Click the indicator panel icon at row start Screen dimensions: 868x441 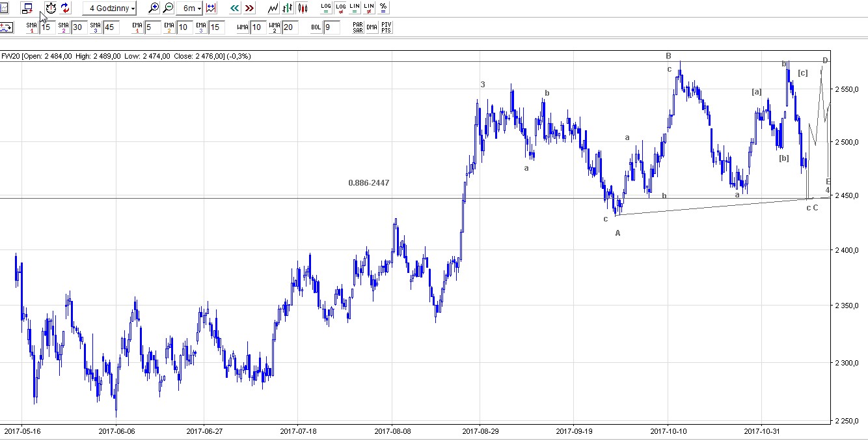point(7,27)
